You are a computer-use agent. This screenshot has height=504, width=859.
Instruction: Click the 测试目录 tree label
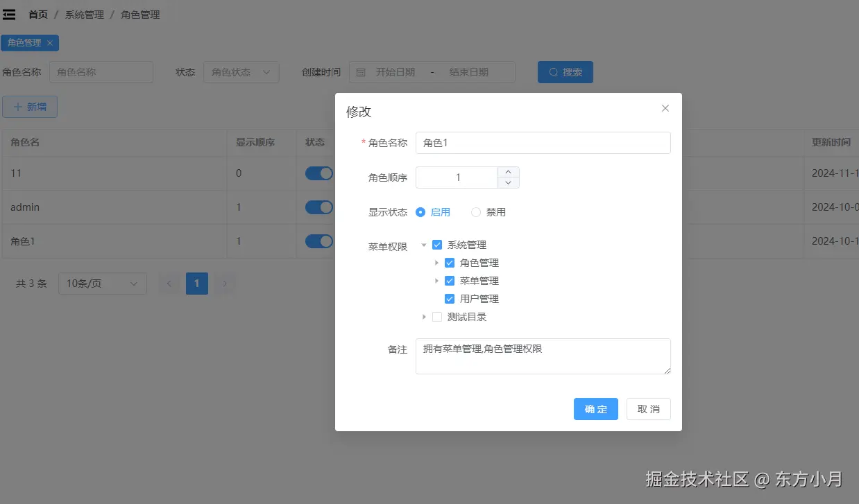pyautogui.click(x=467, y=317)
